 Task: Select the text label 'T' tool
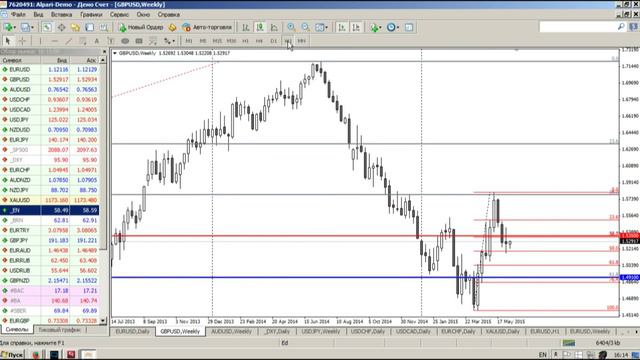[111, 41]
